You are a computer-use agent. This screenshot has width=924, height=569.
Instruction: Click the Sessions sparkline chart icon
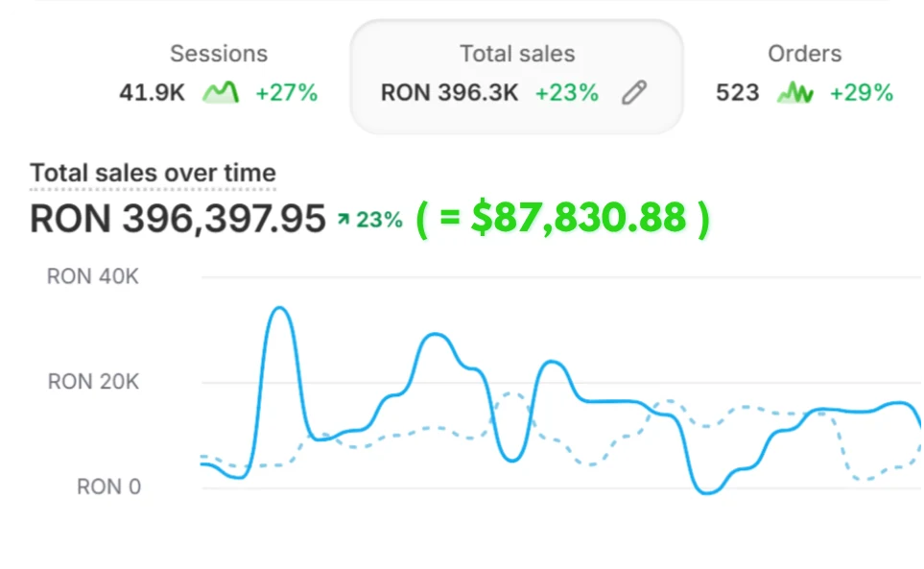pyautogui.click(x=221, y=92)
